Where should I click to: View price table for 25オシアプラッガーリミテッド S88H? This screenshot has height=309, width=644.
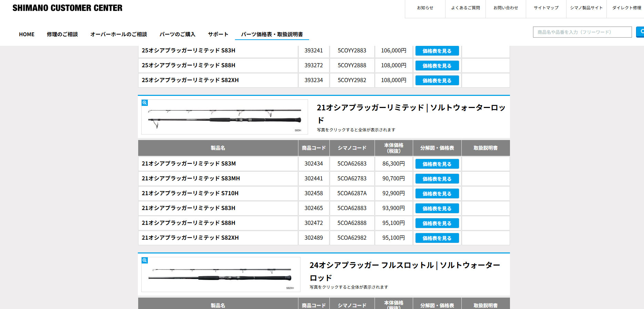[437, 66]
